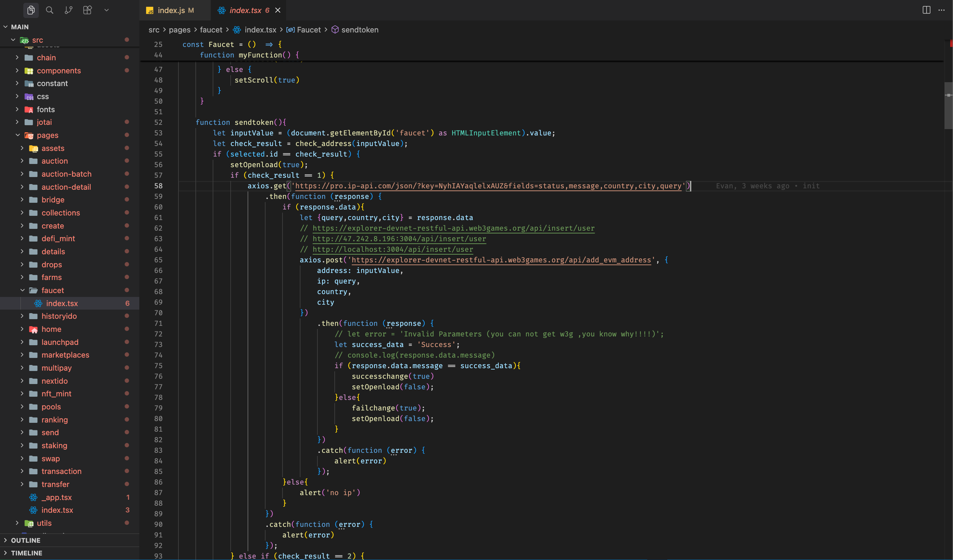Open the editor More Actions ellipsis
Image resolution: width=953 pixels, height=560 pixels.
[x=941, y=10]
